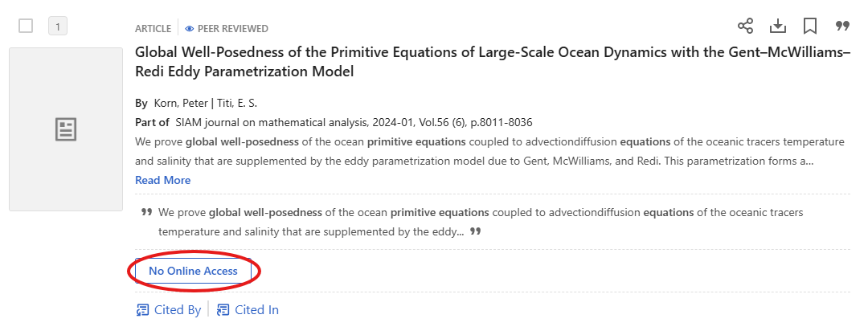
Task: Click the document placeholder thumbnail
Action: tap(65, 129)
